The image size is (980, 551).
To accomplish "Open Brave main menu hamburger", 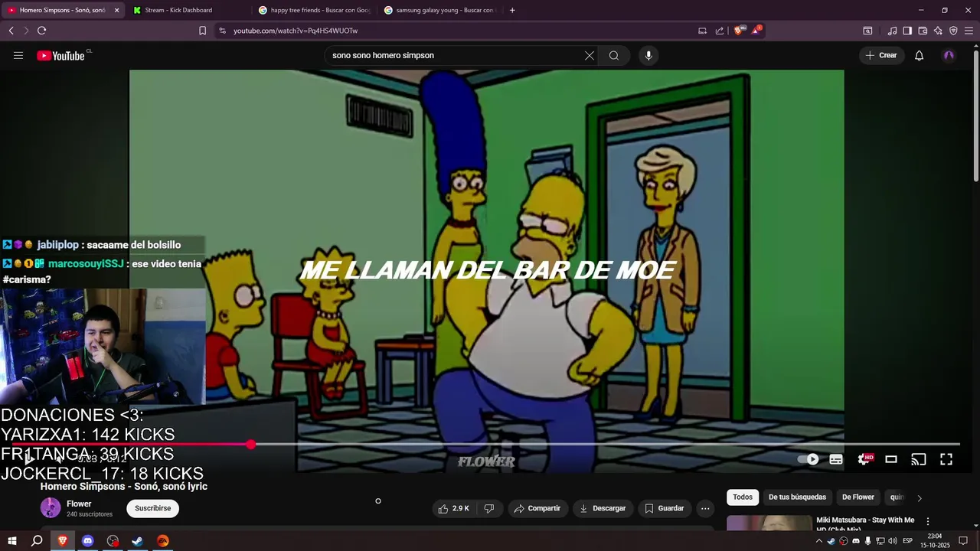I will pos(969,31).
